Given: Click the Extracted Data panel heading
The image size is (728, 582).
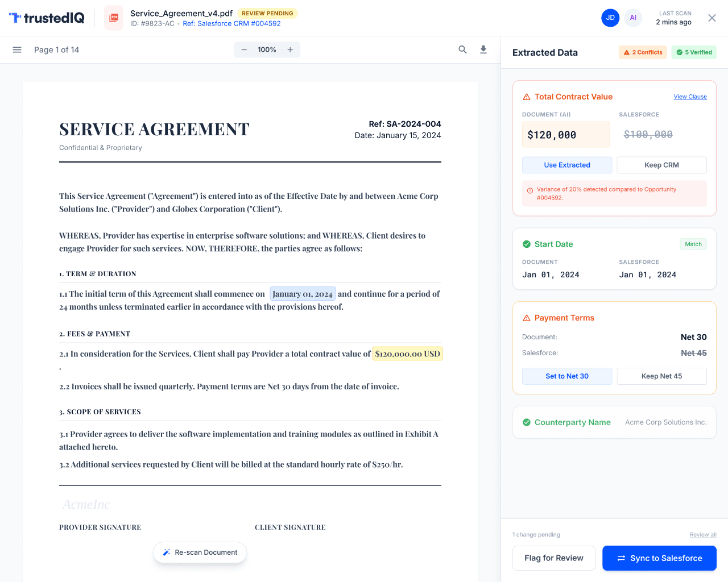Looking at the screenshot, I should pyautogui.click(x=545, y=52).
